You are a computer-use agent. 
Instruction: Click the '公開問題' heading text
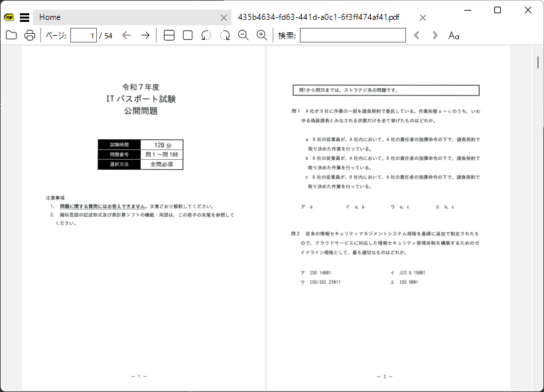coord(141,111)
